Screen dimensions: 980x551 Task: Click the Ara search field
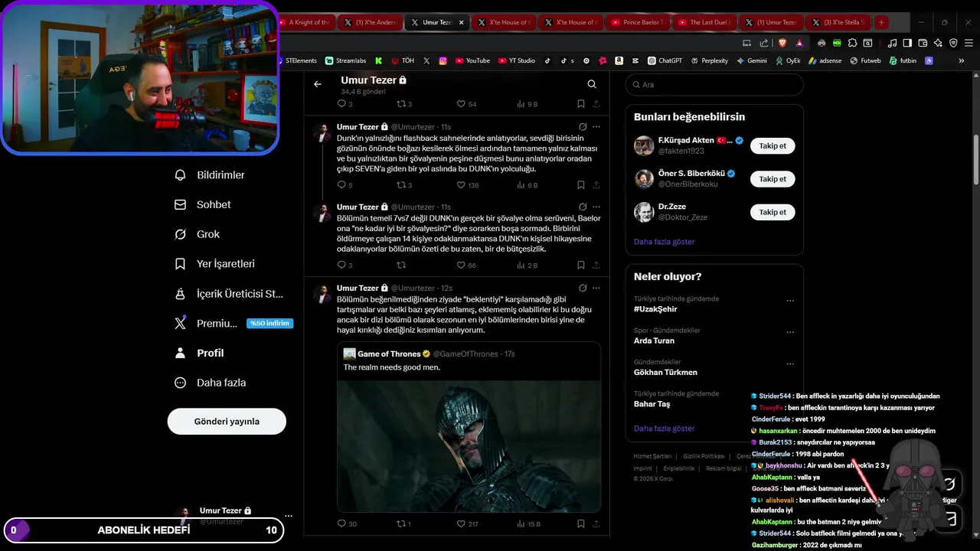(714, 85)
